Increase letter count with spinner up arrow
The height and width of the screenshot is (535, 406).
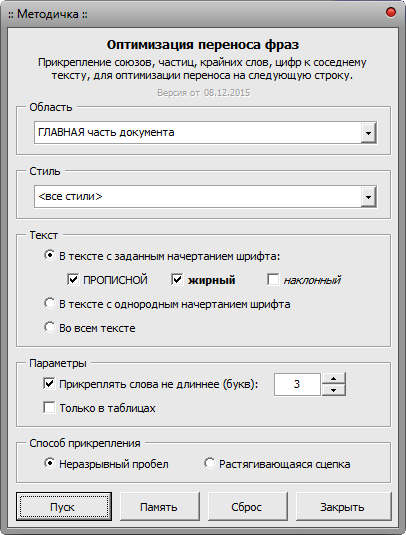coord(334,379)
